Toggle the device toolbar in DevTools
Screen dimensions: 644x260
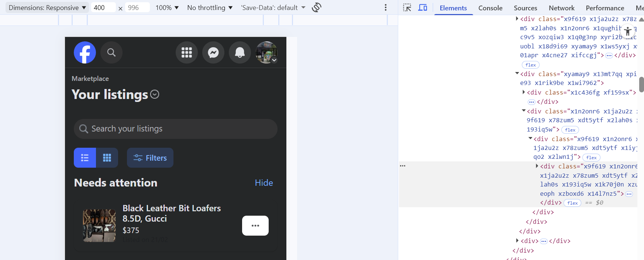coord(423,8)
